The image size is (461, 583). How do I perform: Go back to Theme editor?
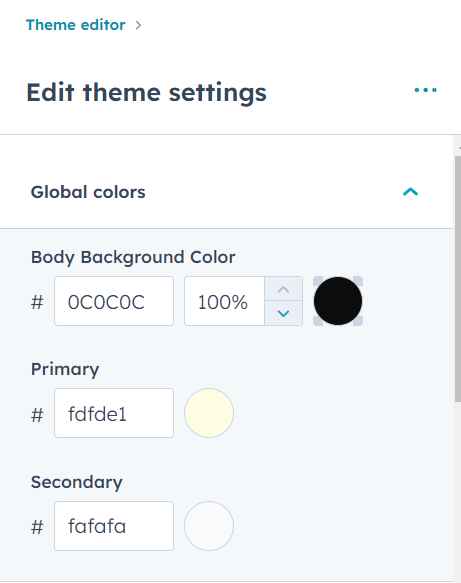coord(75,25)
